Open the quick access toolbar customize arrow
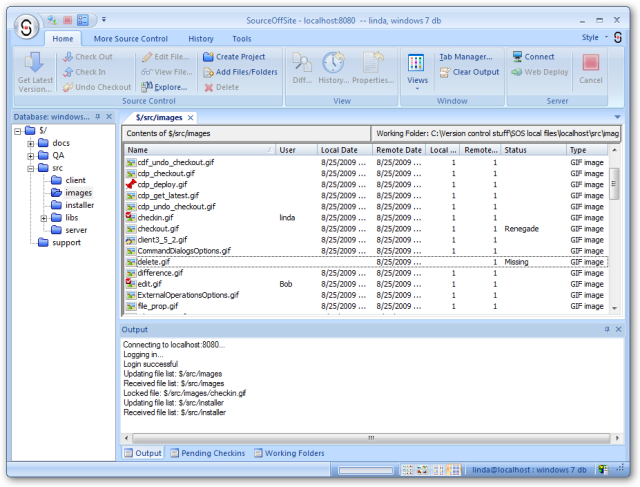This screenshot has height=487, width=640. click(104, 19)
